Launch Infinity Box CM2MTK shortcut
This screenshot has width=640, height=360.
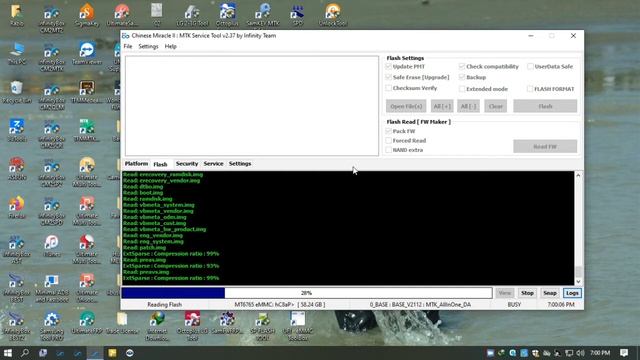pos(51,57)
